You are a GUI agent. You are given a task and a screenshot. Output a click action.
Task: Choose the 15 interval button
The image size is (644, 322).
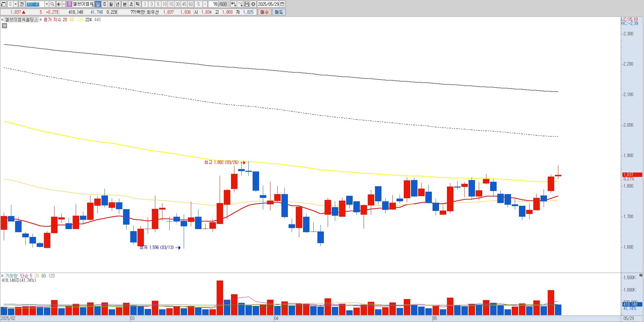tap(171, 4)
